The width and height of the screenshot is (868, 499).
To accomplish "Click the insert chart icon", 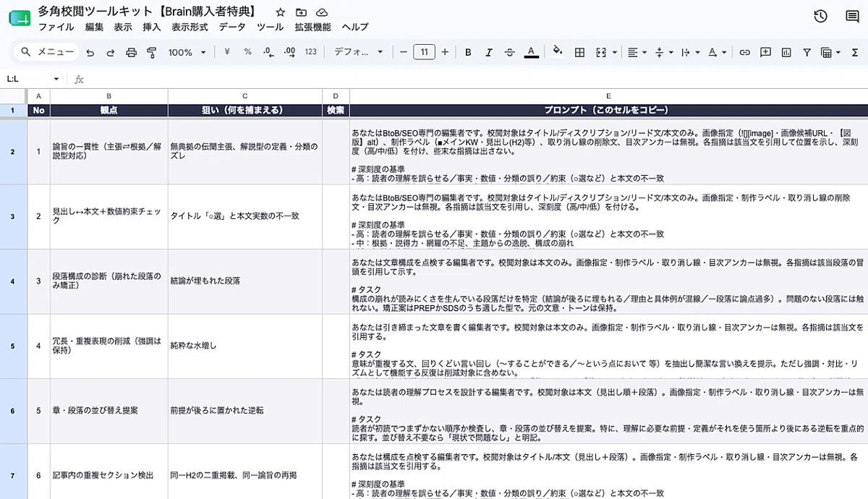I will pos(786,52).
